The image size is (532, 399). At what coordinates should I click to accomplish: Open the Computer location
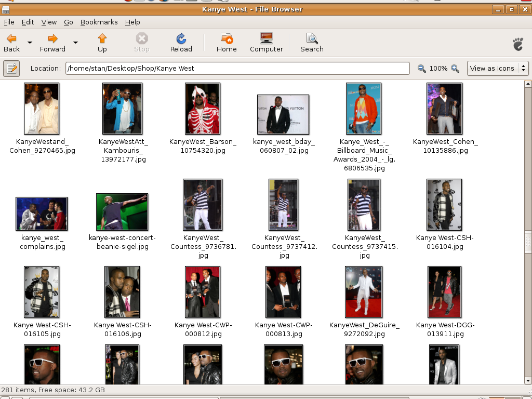(x=266, y=43)
